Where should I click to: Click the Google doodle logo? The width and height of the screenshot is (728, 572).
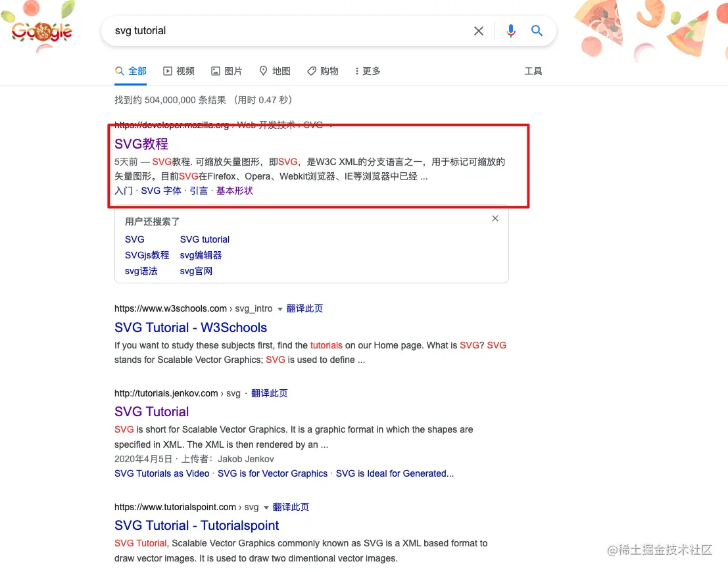(x=42, y=32)
